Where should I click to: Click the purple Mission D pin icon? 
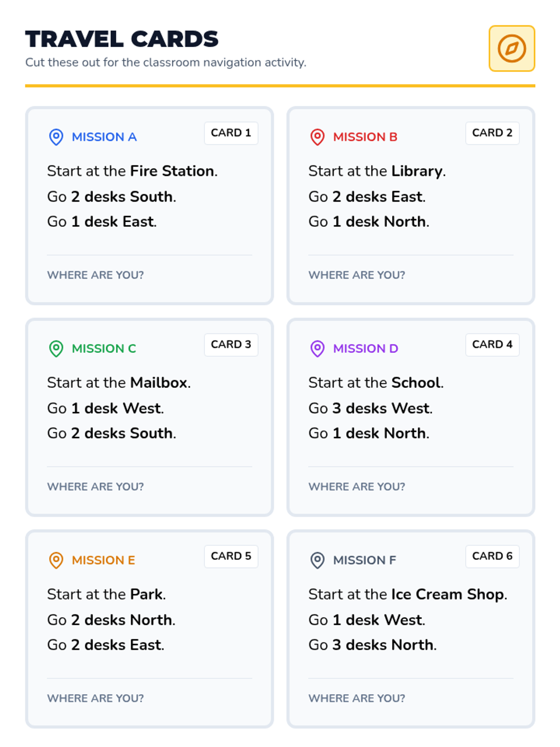[x=317, y=348]
